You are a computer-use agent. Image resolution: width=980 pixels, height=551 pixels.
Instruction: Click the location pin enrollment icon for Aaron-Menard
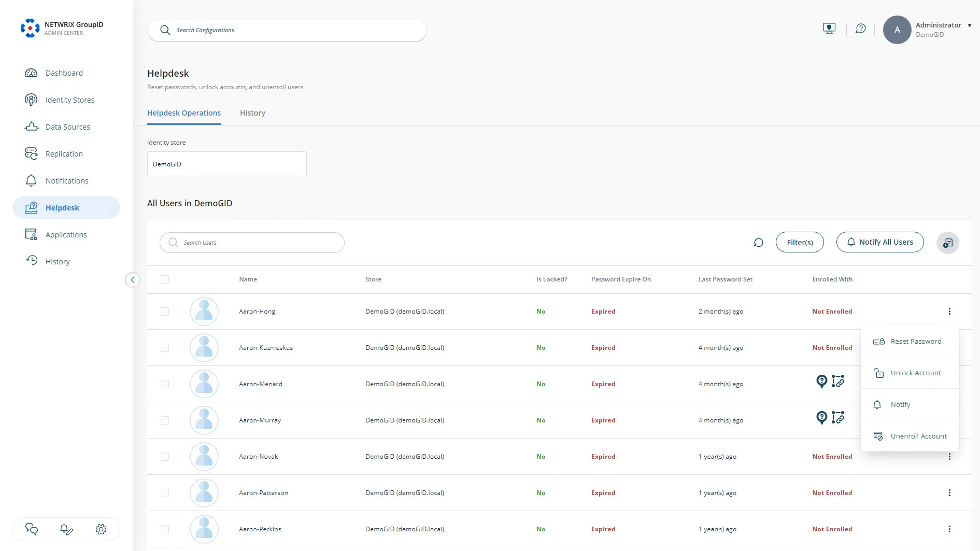[821, 382]
